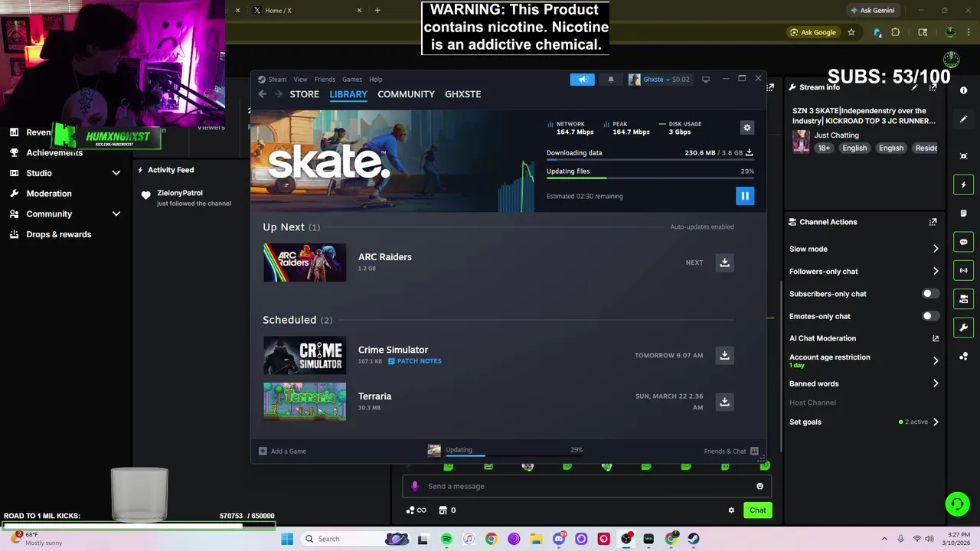Viewport: 980px width, 551px height.
Task: Open GHXSTE profile tab in Steam
Action: pyautogui.click(x=463, y=94)
